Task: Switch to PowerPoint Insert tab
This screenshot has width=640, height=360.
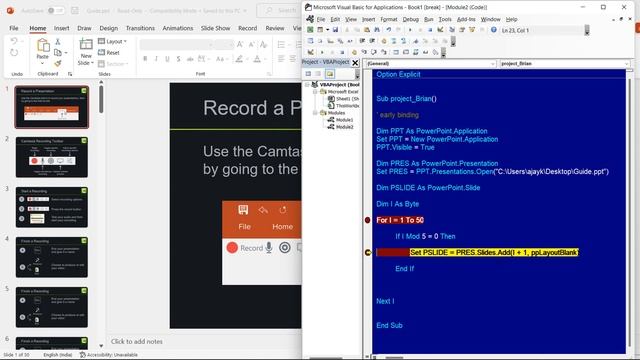Action: click(x=62, y=28)
